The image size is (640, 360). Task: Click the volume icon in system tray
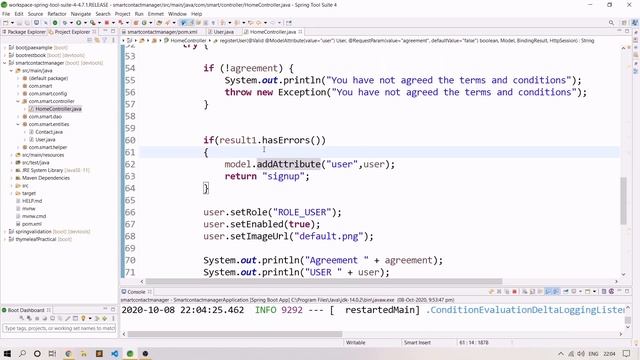(581, 353)
